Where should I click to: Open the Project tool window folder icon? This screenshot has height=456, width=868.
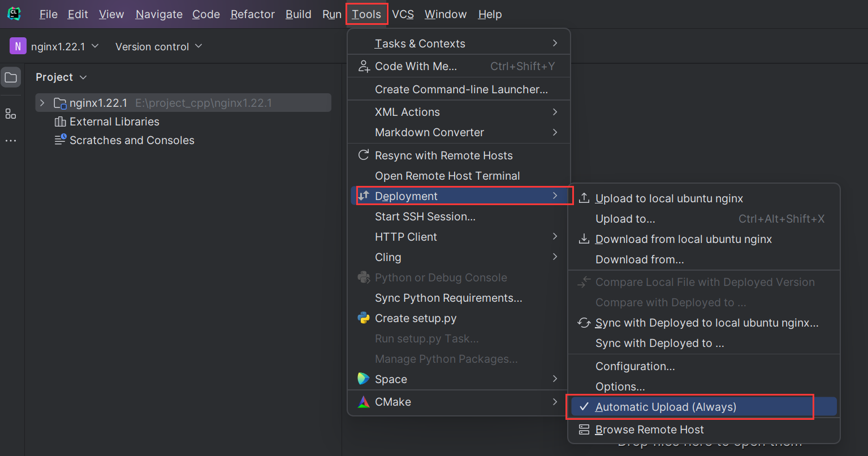[x=11, y=77]
